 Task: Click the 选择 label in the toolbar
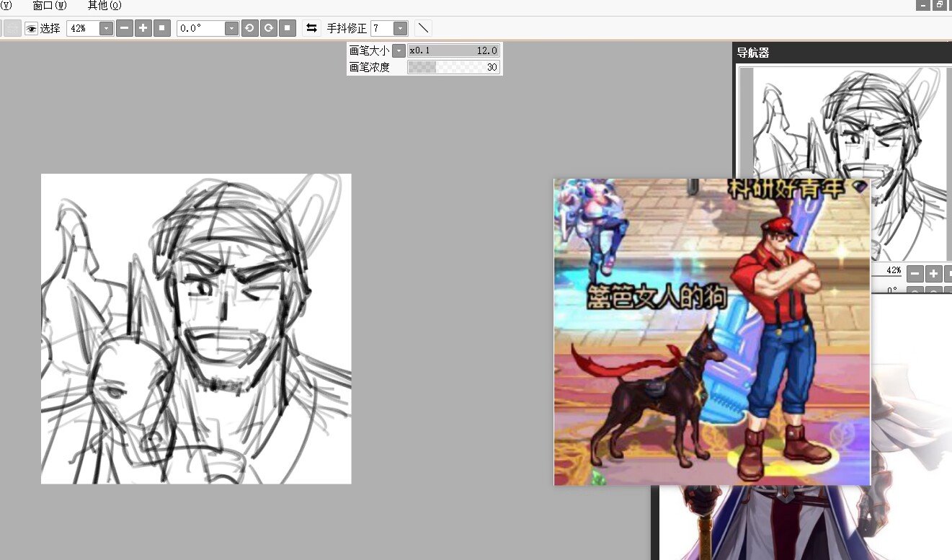(x=50, y=28)
